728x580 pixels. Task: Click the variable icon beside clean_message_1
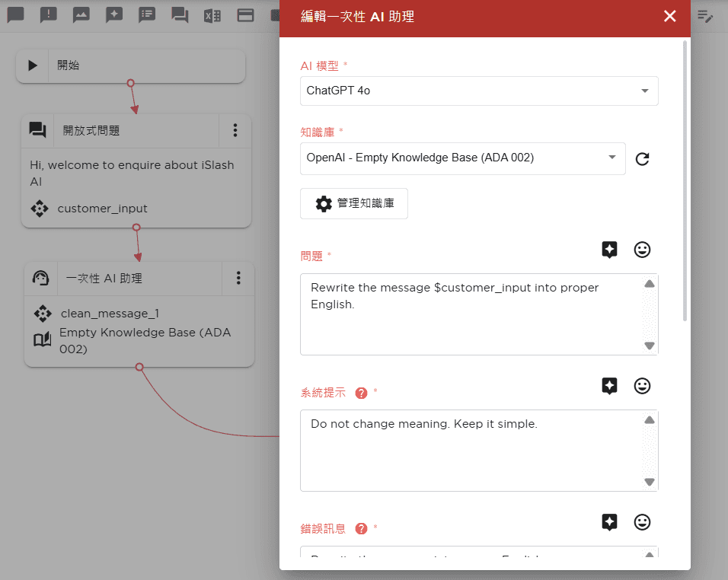click(x=43, y=314)
